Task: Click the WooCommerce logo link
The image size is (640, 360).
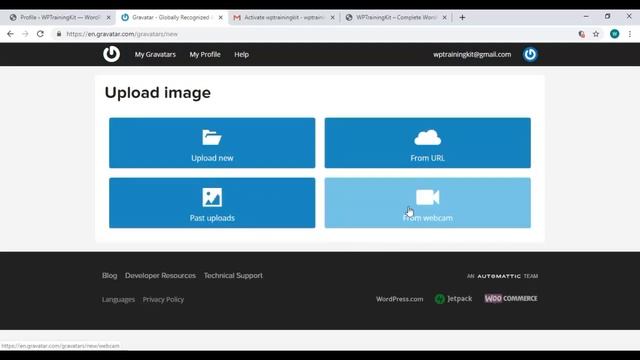Action: (x=511, y=298)
